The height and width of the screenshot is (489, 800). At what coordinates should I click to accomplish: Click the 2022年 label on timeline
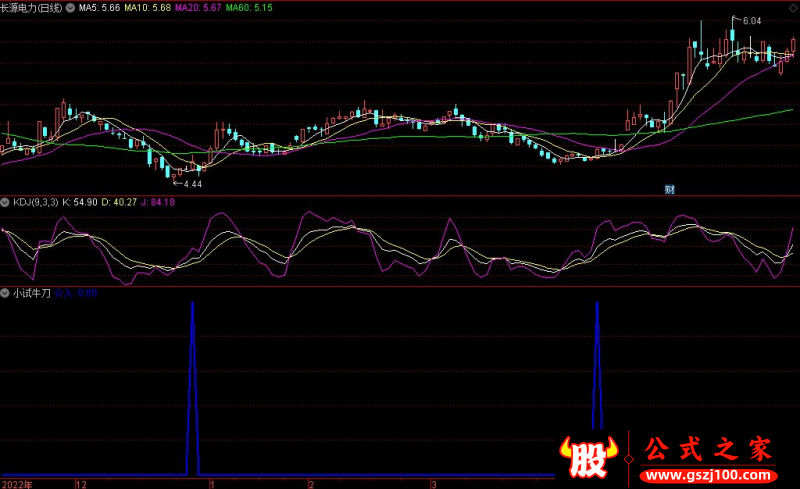pyautogui.click(x=16, y=483)
